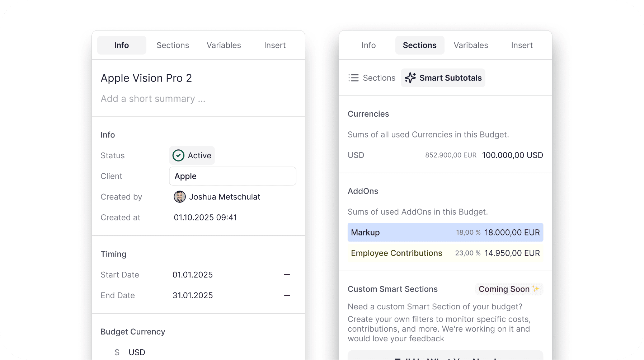Open the Info tab in left panel
The image size is (644, 360).
122,45
